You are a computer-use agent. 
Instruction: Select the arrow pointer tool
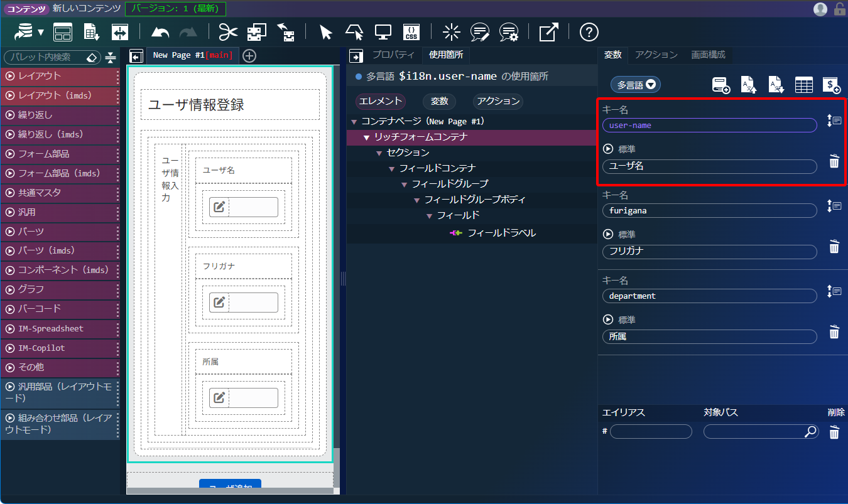[x=325, y=33]
